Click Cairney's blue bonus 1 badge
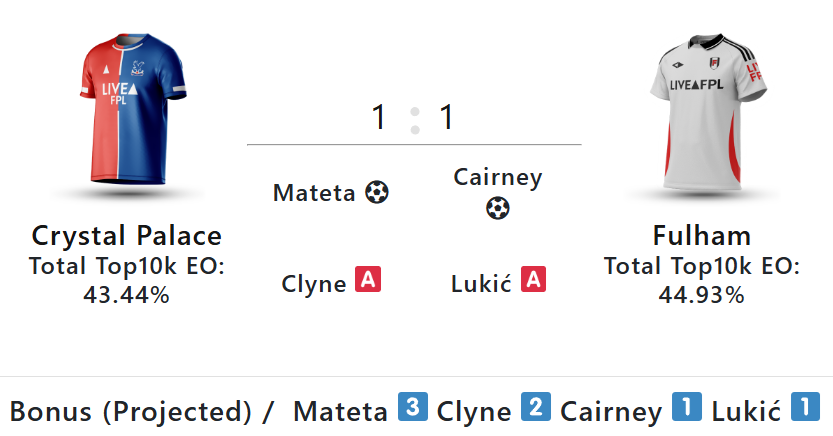Viewport: 833px width, 436px height. click(x=686, y=408)
